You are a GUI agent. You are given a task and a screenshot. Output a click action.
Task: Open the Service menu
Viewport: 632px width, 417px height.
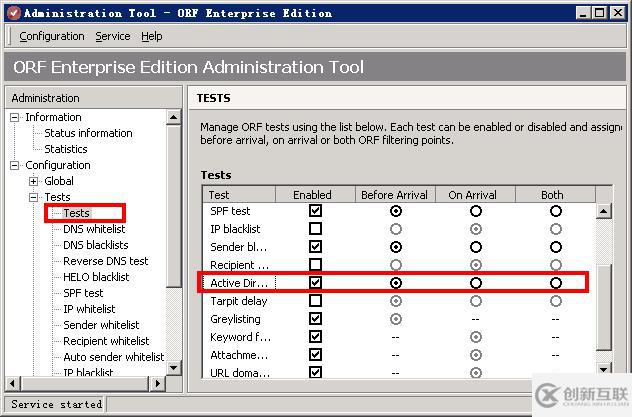(113, 36)
